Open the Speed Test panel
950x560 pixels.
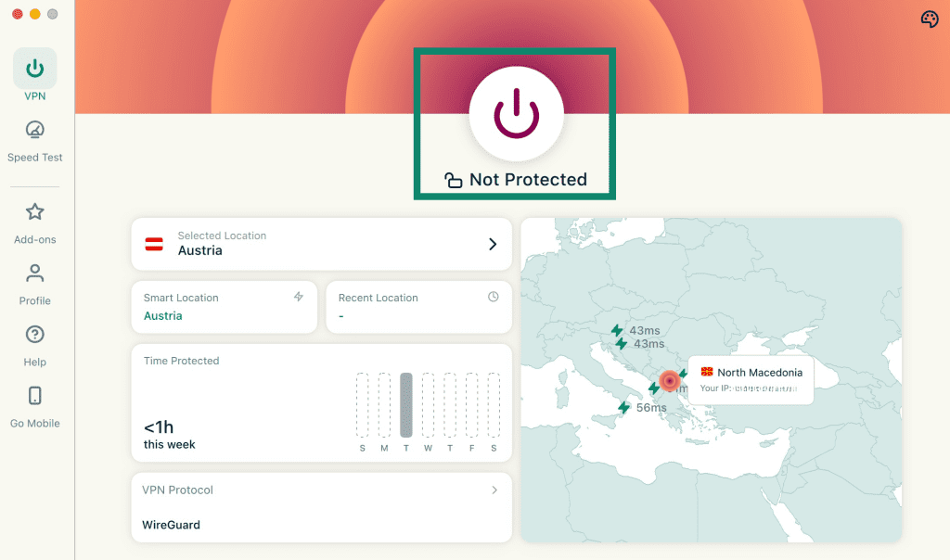point(34,142)
